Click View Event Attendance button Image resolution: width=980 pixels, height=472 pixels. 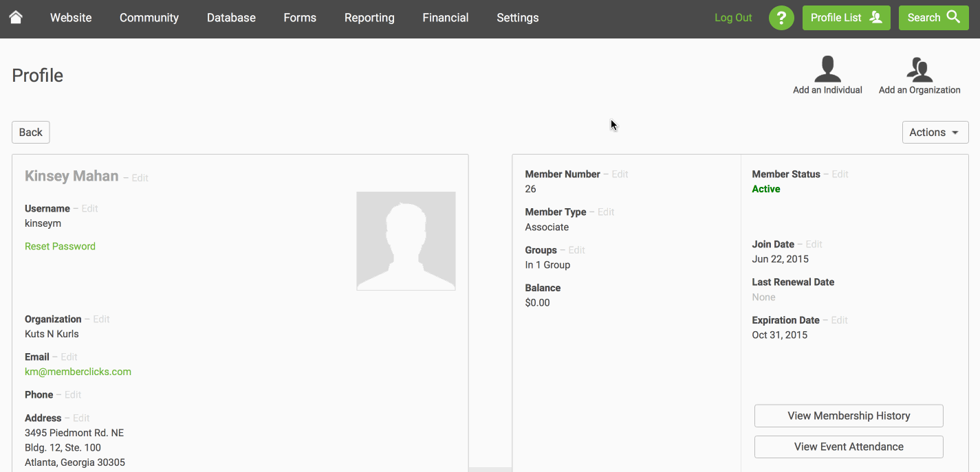(849, 447)
